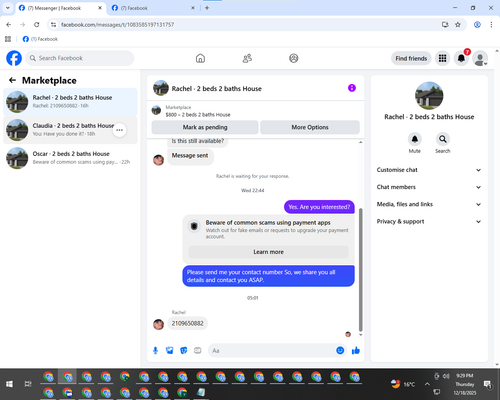Open the Chrome profile icon
The image size is (500, 400).
477,24
